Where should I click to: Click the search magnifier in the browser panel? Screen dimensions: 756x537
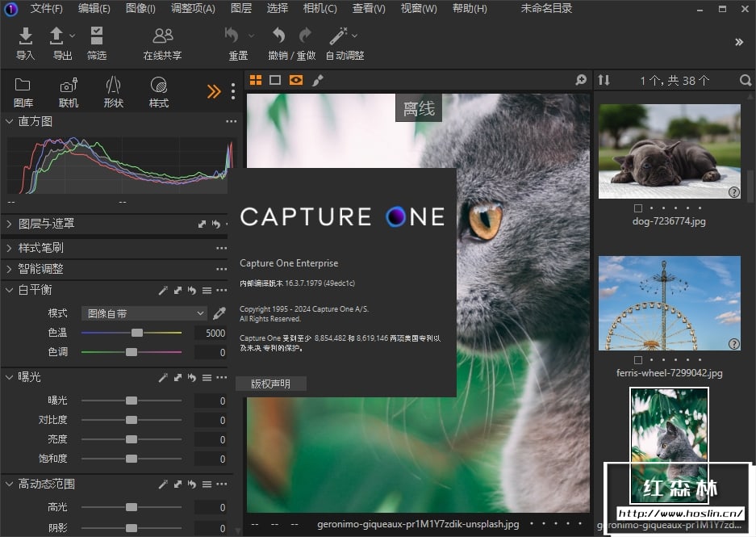point(746,80)
